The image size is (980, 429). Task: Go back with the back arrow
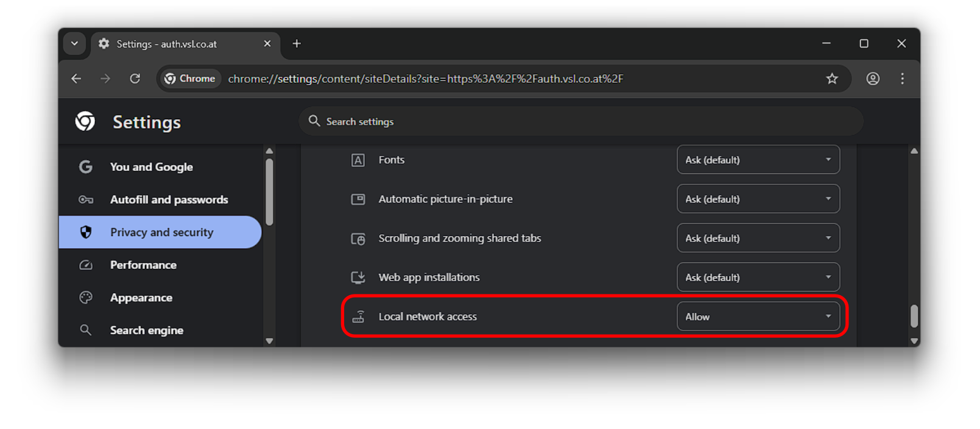click(x=76, y=78)
